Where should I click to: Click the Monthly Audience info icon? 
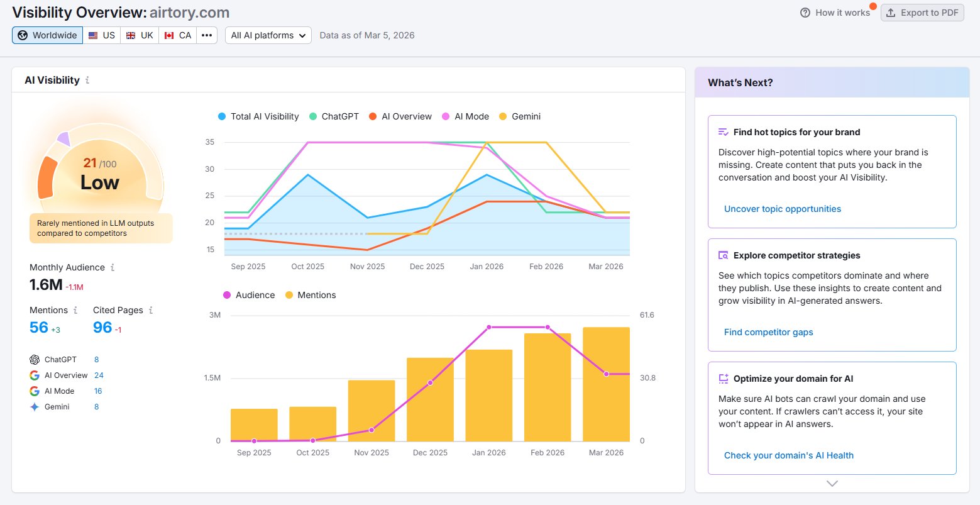pos(113,267)
